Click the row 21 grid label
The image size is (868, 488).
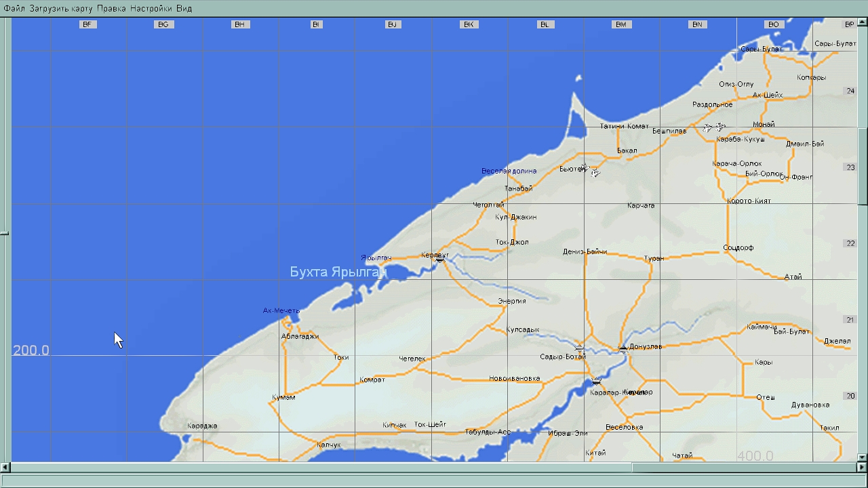850,320
